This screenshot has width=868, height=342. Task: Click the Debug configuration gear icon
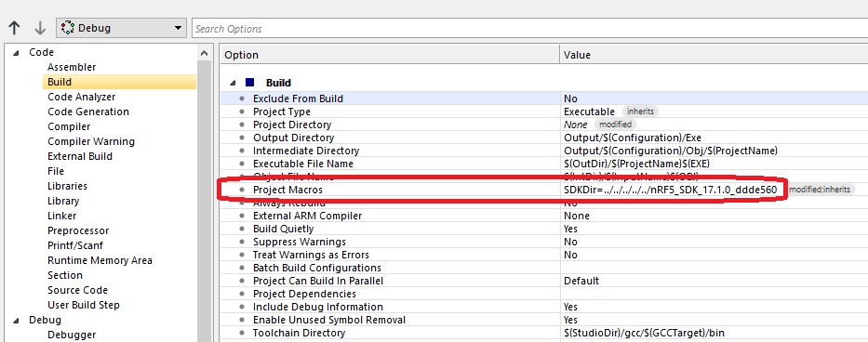[68, 28]
